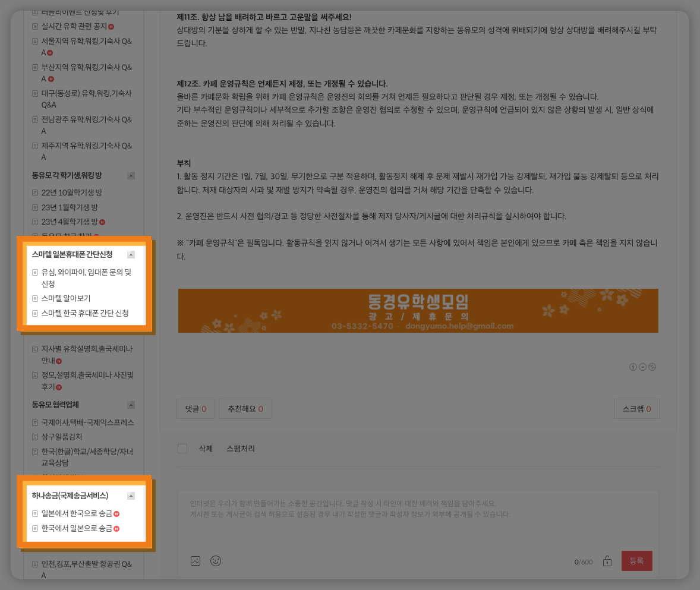Click the board icon beside 국제이사,택배-국제익스프레스

click(x=35, y=422)
